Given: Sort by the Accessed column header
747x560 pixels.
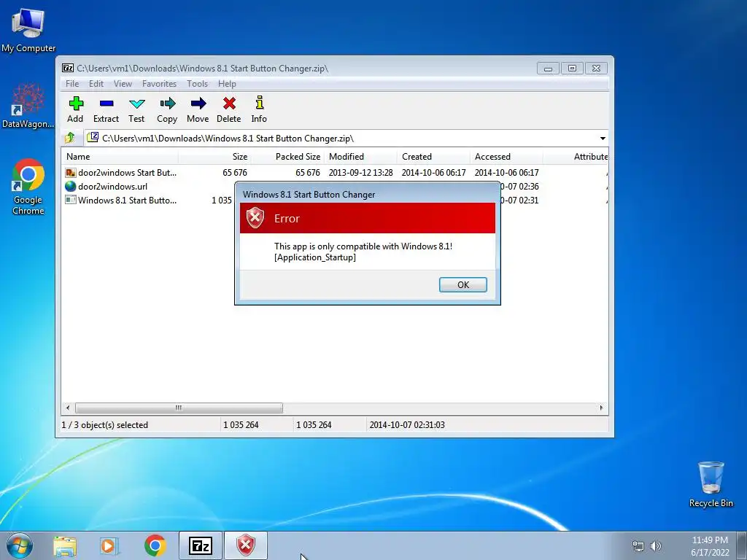Looking at the screenshot, I should click(506, 157).
